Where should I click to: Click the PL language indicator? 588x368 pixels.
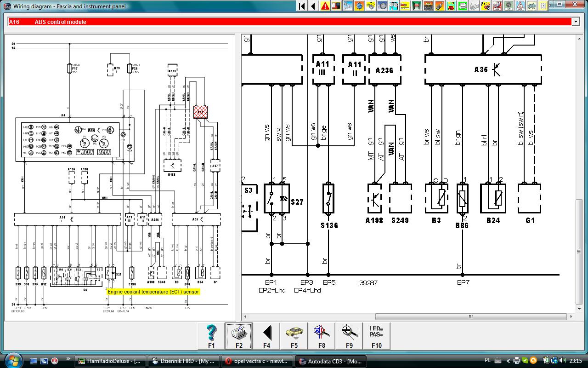click(488, 360)
